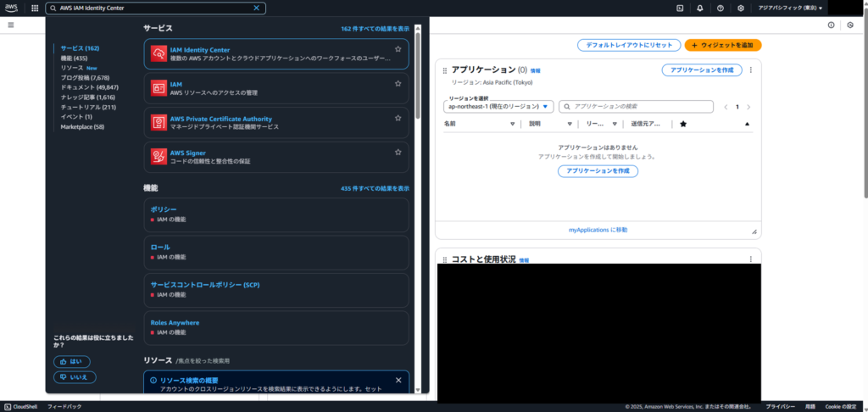Screen dimensions: 868x412
Task: Open the help question mark icon
Action: pyautogui.click(x=721, y=8)
